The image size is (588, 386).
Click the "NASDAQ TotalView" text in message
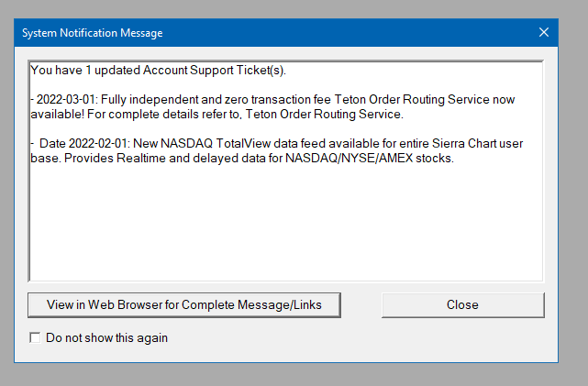coord(214,143)
